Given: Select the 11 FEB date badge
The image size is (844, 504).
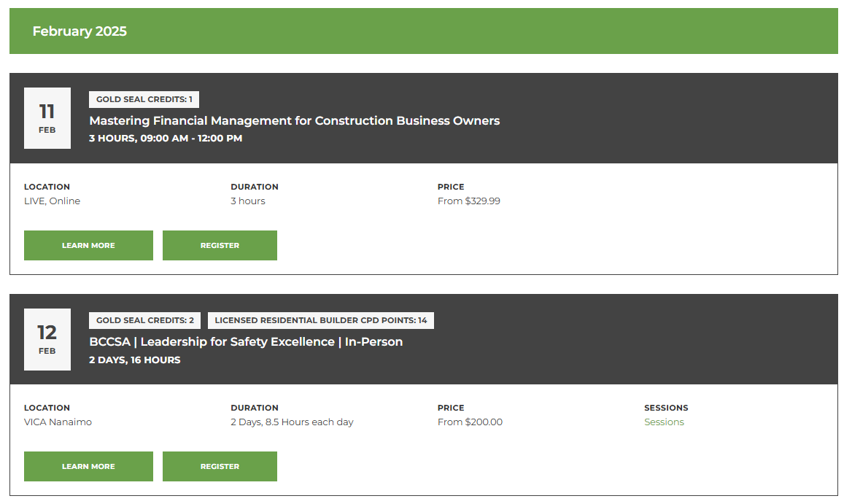Looking at the screenshot, I should pos(47,118).
